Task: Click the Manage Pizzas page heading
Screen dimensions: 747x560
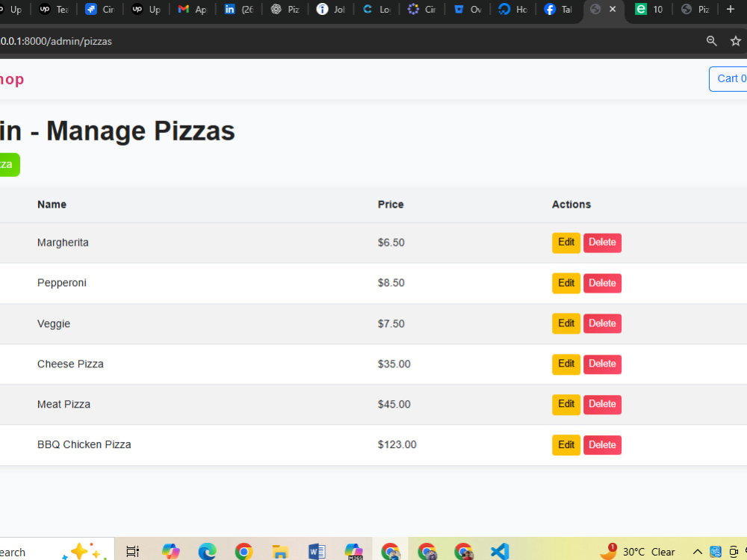Action: point(117,131)
